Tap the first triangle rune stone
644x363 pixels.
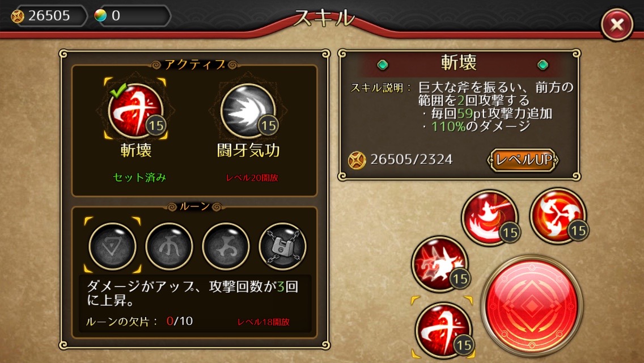[x=113, y=246]
